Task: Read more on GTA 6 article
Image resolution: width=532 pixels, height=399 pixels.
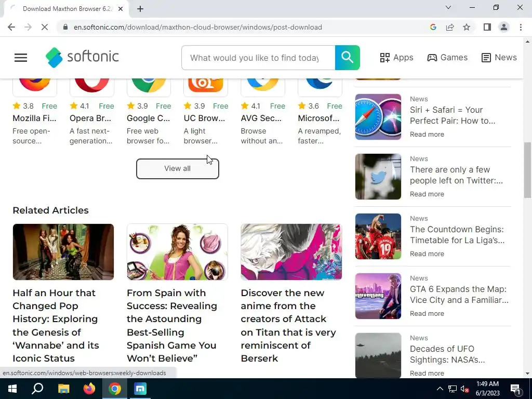Action: point(427,313)
